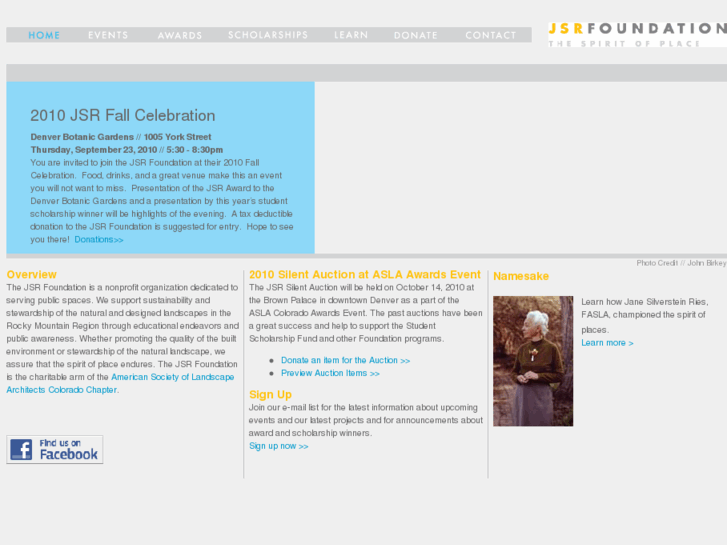Open the LEARN section
Viewport: 727px width, 545px height.
351,35
